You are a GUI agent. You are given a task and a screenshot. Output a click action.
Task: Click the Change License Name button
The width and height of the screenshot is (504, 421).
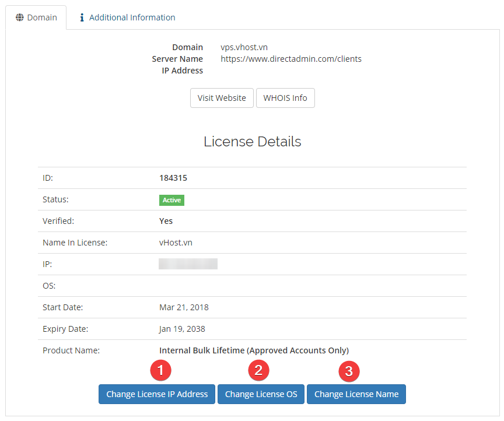pos(356,394)
